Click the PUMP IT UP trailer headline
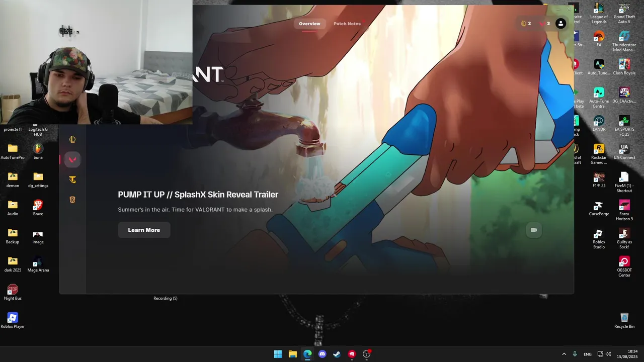Screen dimensions: 644x362 [x=198, y=195]
